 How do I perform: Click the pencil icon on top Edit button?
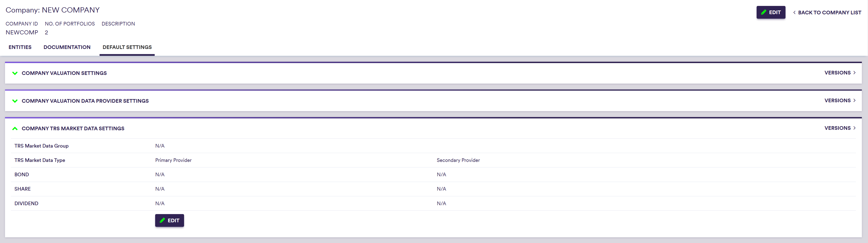[763, 13]
